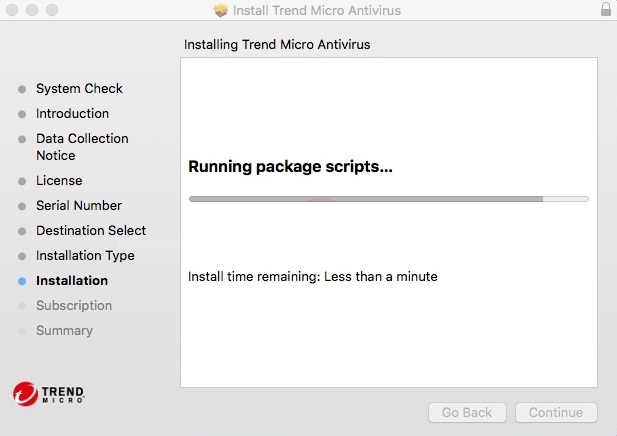Select the License step

(59, 180)
